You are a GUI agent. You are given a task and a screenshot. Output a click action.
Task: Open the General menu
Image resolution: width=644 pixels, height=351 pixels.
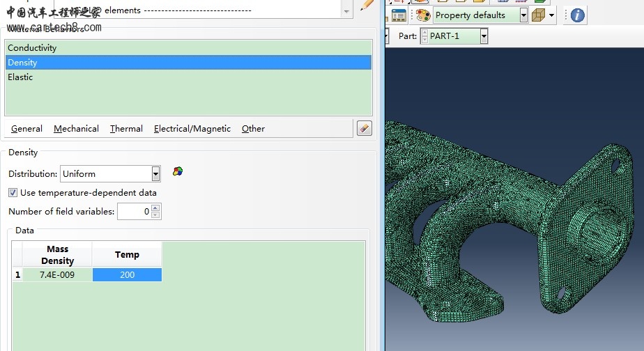(x=26, y=129)
